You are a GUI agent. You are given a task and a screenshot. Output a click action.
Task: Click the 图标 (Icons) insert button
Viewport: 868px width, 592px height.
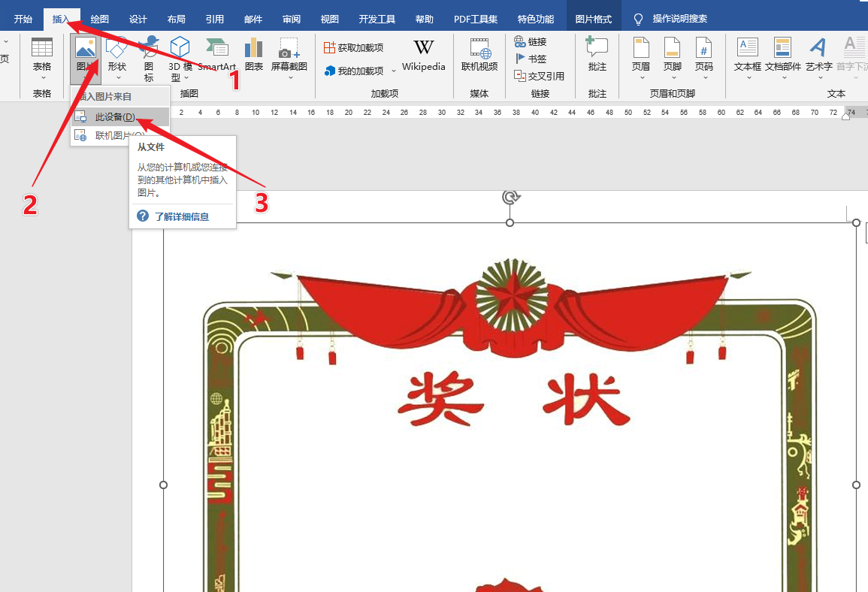pos(148,58)
